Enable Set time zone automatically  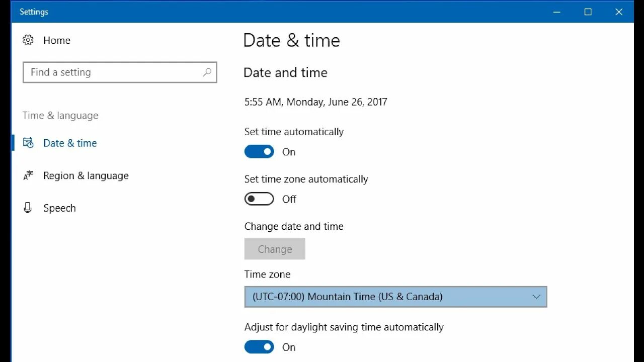point(259,199)
